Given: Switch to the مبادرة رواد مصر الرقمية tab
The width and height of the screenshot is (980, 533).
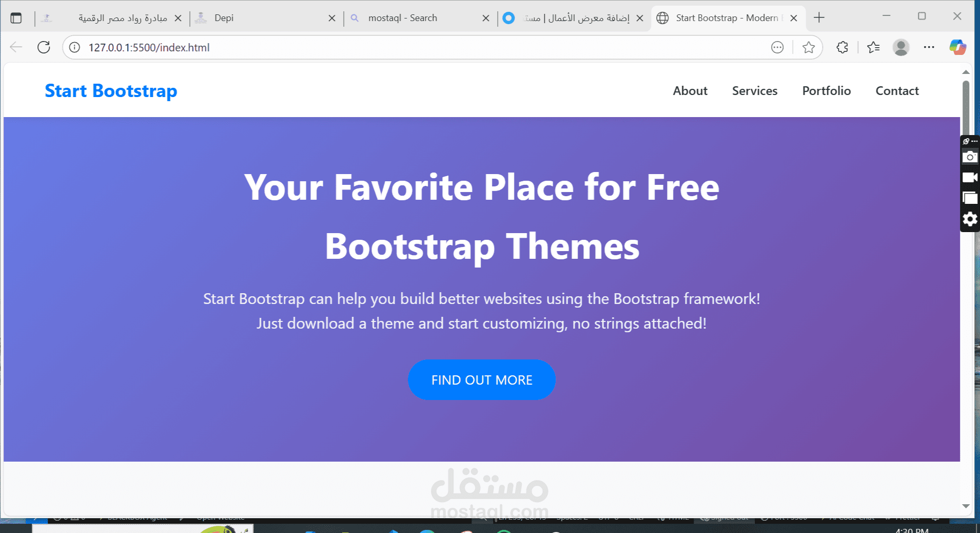Looking at the screenshot, I should tap(111, 18).
